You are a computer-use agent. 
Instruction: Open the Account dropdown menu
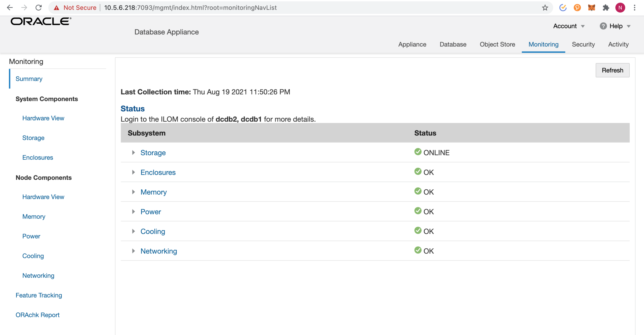[569, 26]
